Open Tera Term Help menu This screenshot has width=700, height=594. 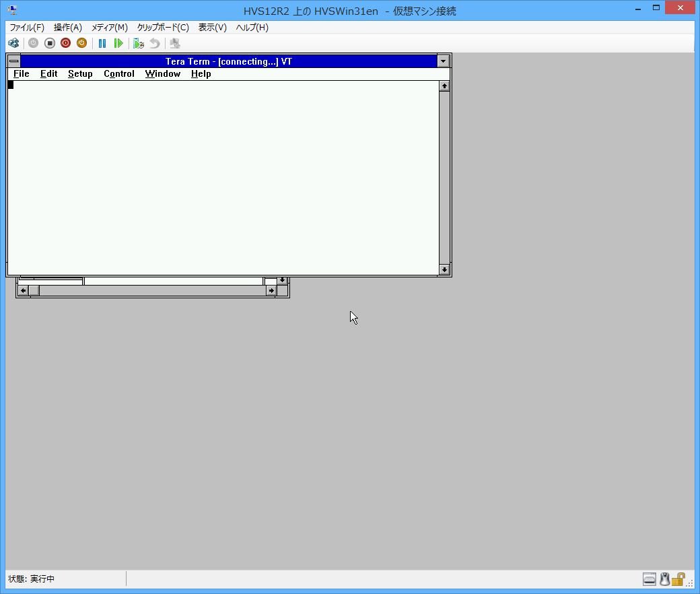tap(201, 73)
